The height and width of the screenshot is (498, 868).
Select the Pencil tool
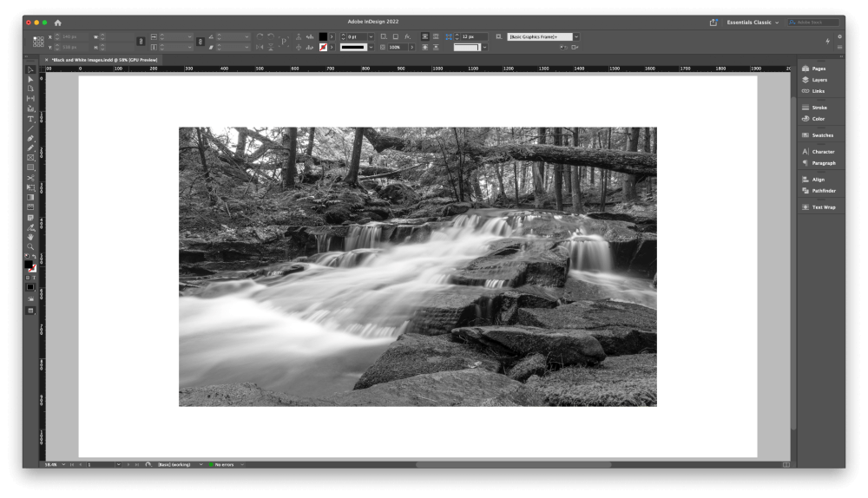(30, 148)
